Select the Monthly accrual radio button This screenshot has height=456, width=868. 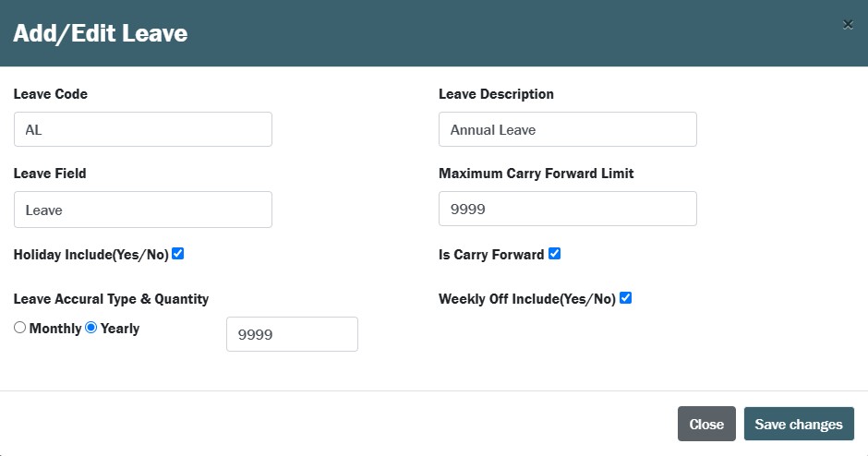click(x=19, y=328)
